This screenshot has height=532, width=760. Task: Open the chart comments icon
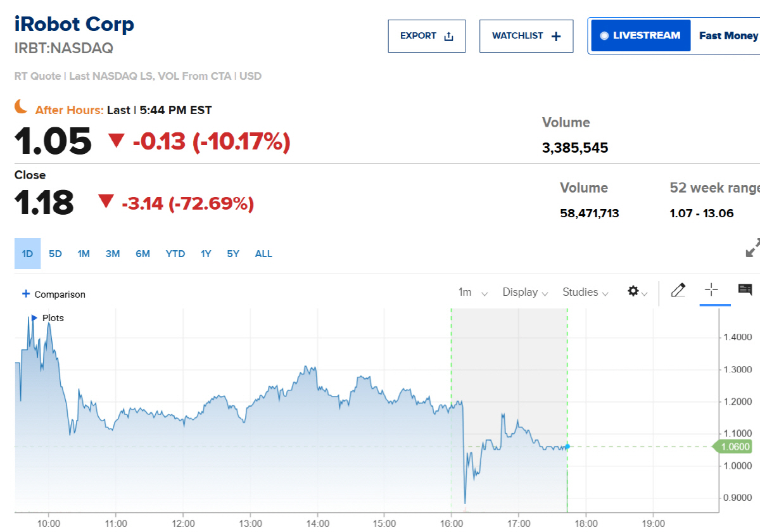pos(745,290)
